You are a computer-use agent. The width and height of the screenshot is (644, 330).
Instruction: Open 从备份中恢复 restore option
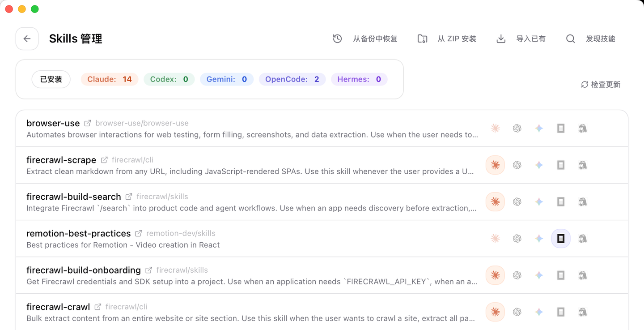[x=365, y=39]
